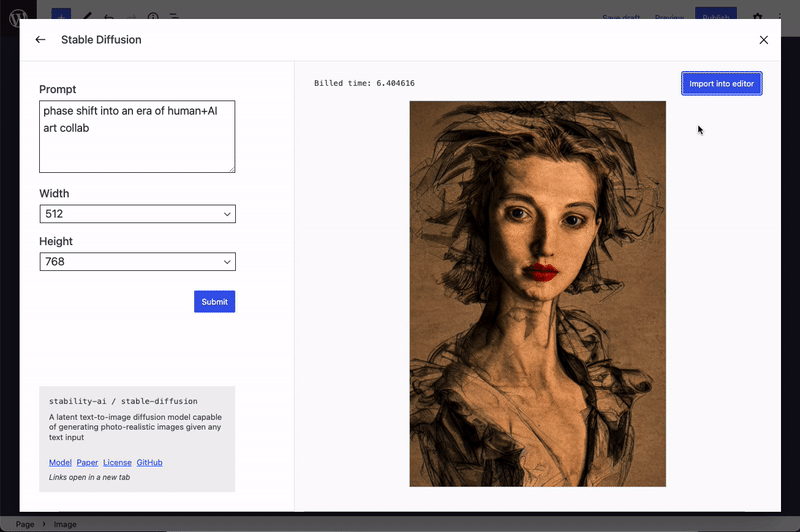
Task: Click the undo arrow in the toolbar
Action: [109, 17]
